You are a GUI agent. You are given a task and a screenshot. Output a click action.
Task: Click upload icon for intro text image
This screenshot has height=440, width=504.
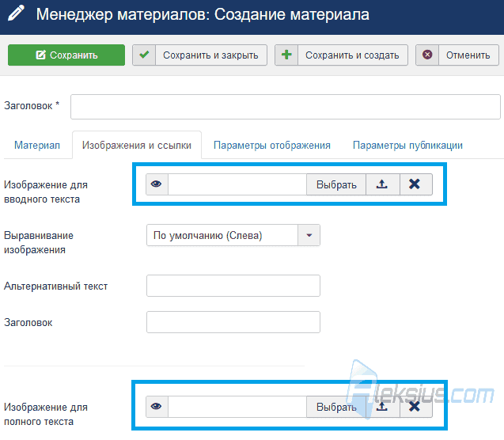[x=382, y=184]
